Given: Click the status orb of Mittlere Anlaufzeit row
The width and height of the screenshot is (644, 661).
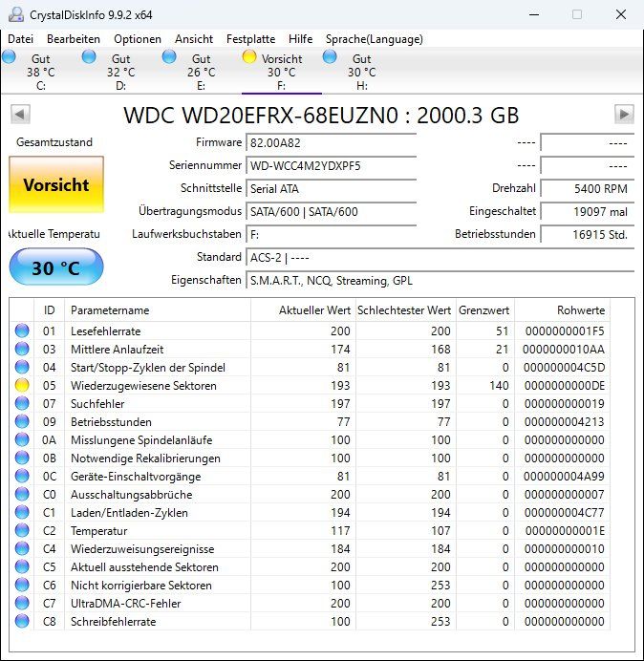Looking at the screenshot, I should pos(22,349).
